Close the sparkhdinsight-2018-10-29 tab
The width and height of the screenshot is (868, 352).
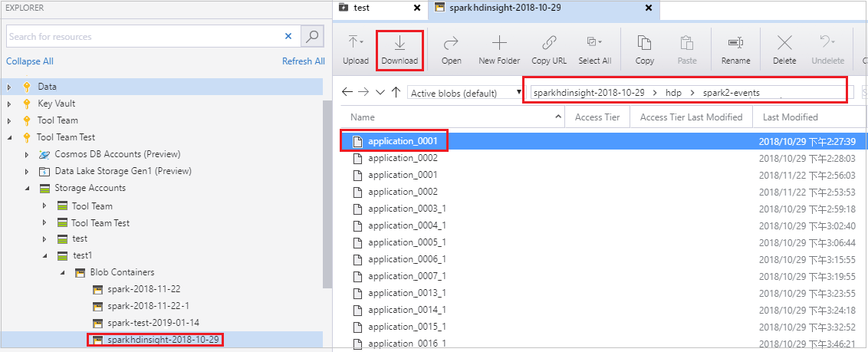tap(649, 8)
